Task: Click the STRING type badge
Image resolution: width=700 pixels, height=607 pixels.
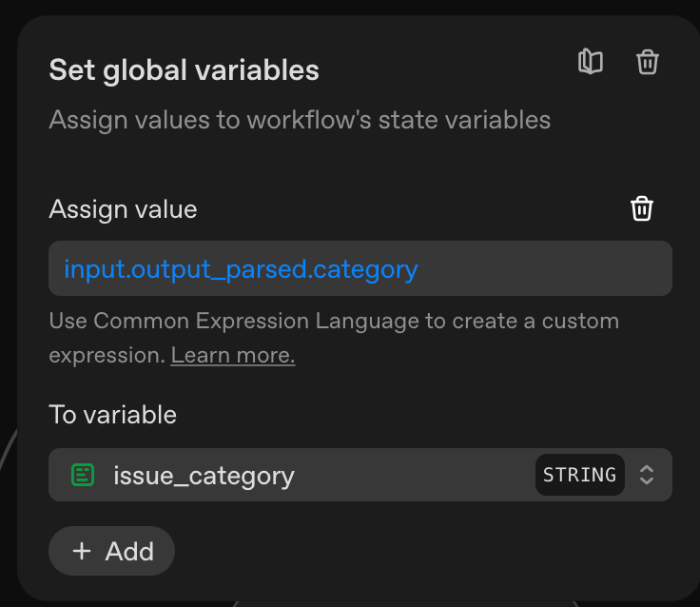Action: click(x=579, y=475)
